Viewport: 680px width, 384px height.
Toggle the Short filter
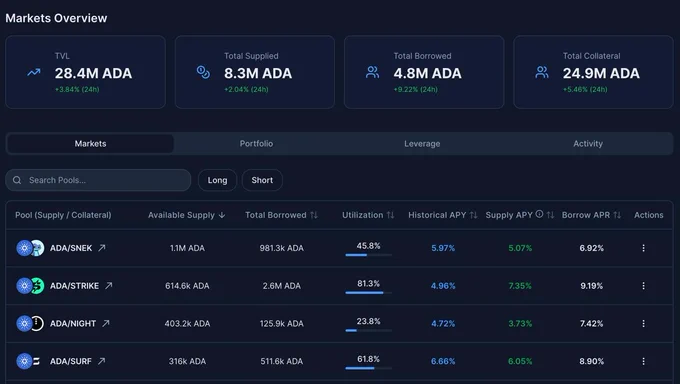click(x=262, y=180)
